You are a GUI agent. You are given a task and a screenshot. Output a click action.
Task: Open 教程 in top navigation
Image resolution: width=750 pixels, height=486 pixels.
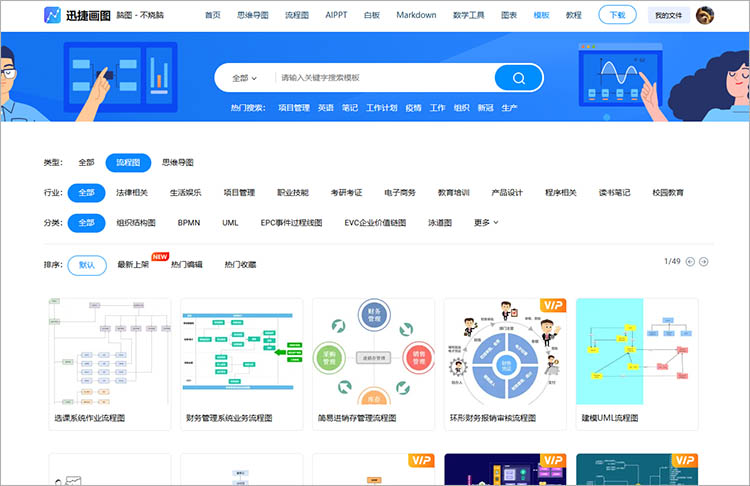(574, 15)
